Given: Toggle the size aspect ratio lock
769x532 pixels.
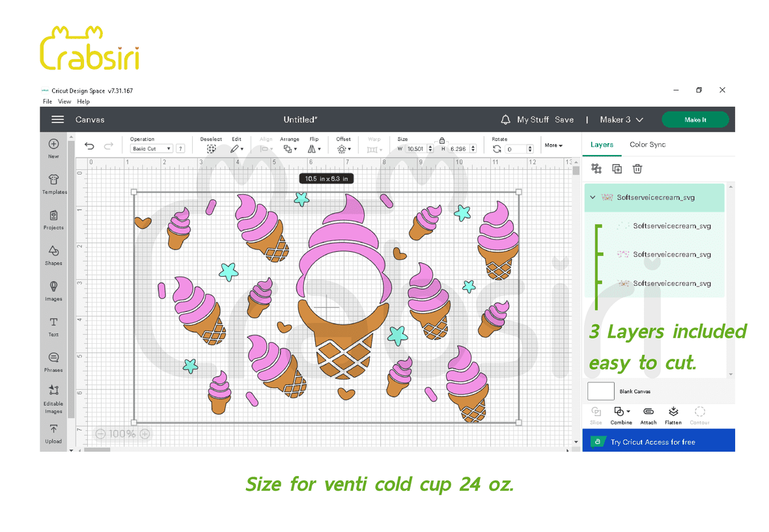Looking at the screenshot, I should pyautogui.click(x=442, y=141).
